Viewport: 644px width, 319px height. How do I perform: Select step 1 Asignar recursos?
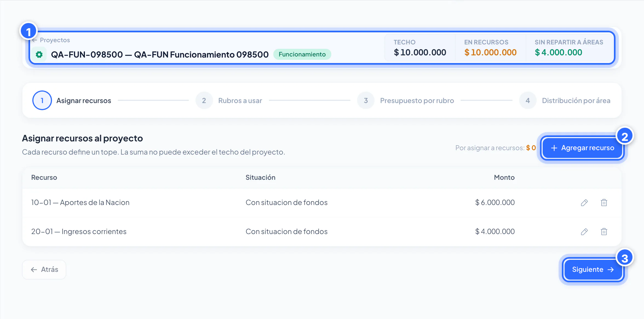(72, 101)
